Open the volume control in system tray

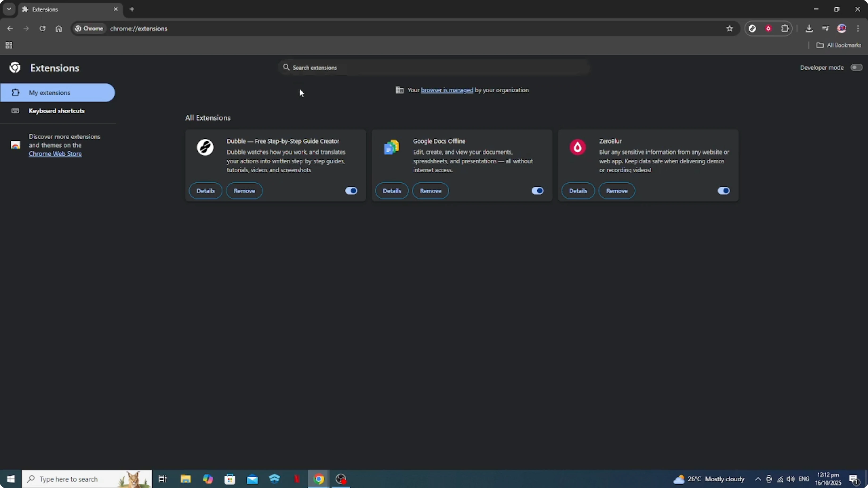pos(791,479)
